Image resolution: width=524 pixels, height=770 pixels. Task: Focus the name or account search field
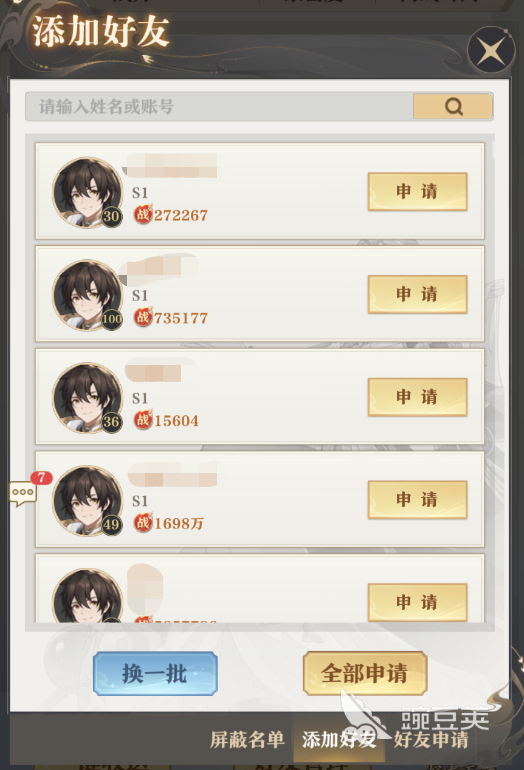(220, 107)
